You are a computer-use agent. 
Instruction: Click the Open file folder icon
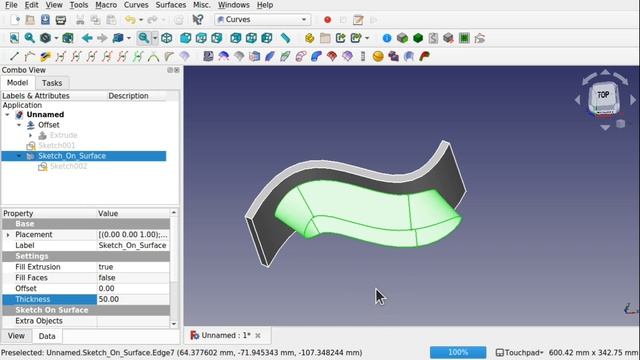point(30,20)
